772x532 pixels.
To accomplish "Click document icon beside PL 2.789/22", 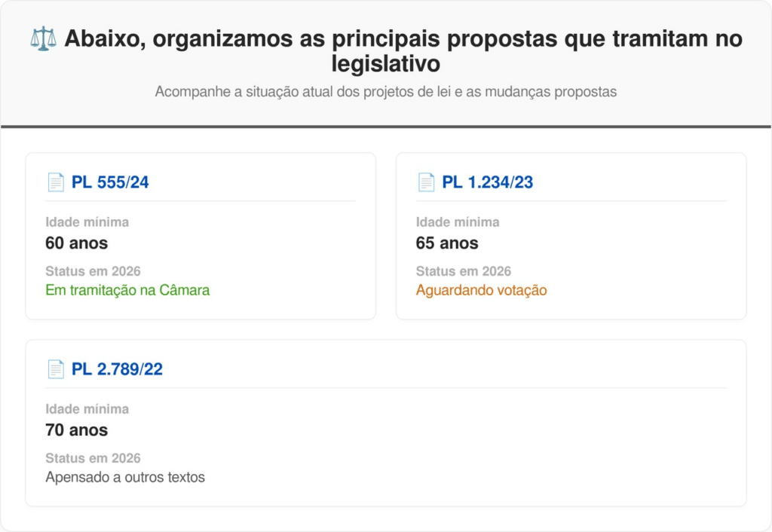I will tap(56, 369).
